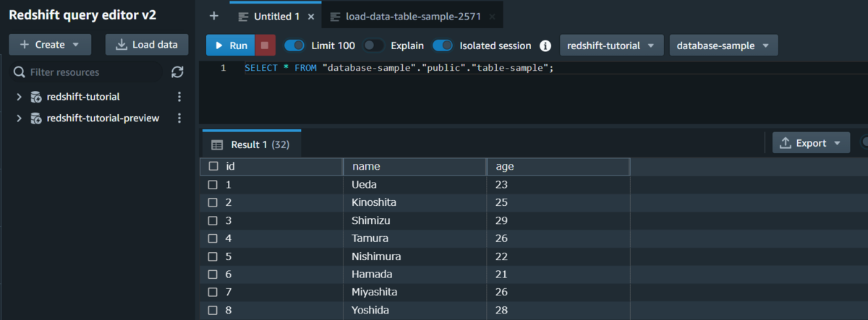Image resolution: width=868 pixels, height=320 pixels.
Task: Check the row checkbox for id 4
Action: coord(213,238)
